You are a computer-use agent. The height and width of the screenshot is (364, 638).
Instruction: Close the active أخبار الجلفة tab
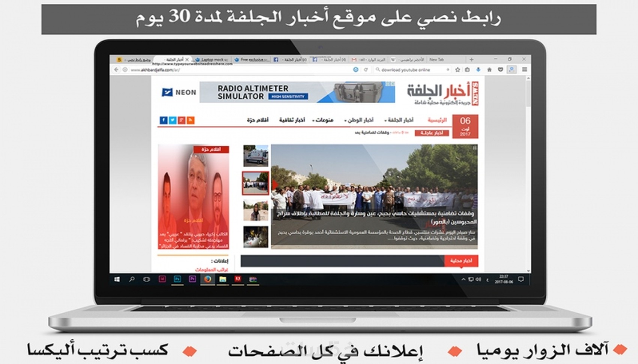click(x=187, y=60)
